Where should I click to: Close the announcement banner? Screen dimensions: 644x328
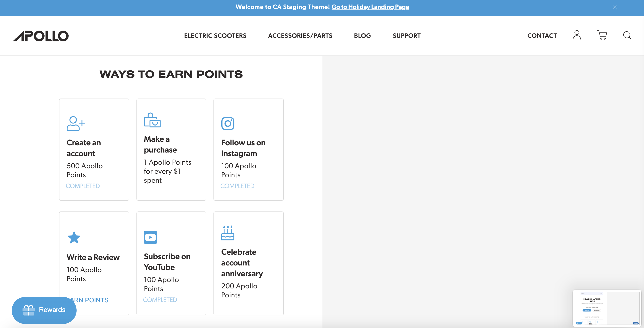615,7
